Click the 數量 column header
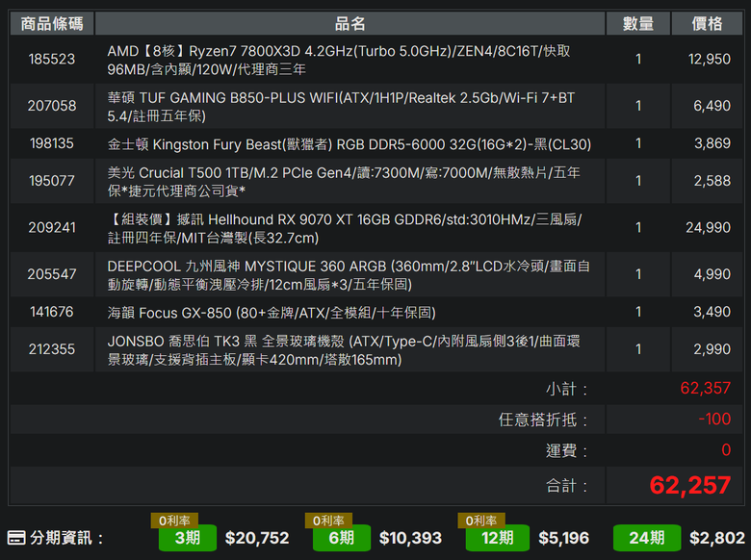Image resolution: width=751 pixels, height=560 pixels. point(638,23)
